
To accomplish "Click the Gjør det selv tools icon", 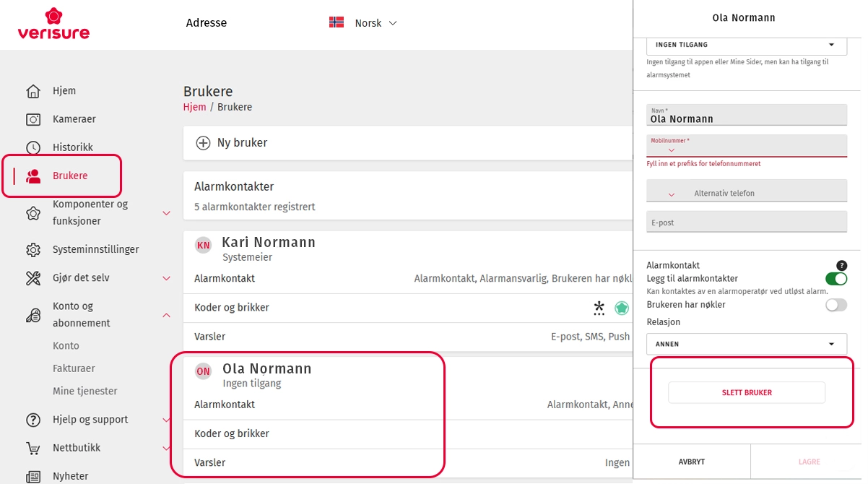I will 33,278.
